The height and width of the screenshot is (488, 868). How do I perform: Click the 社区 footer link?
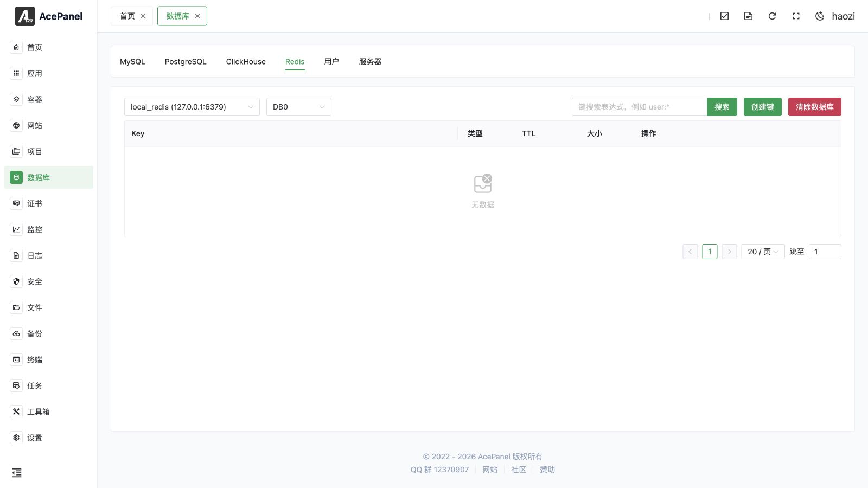pos(519,470)
